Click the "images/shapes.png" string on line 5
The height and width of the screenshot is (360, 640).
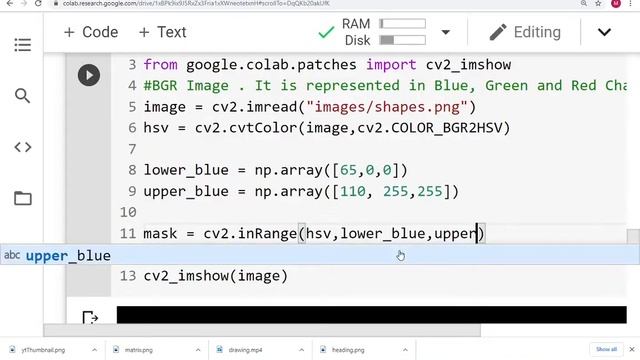(387, 107)
